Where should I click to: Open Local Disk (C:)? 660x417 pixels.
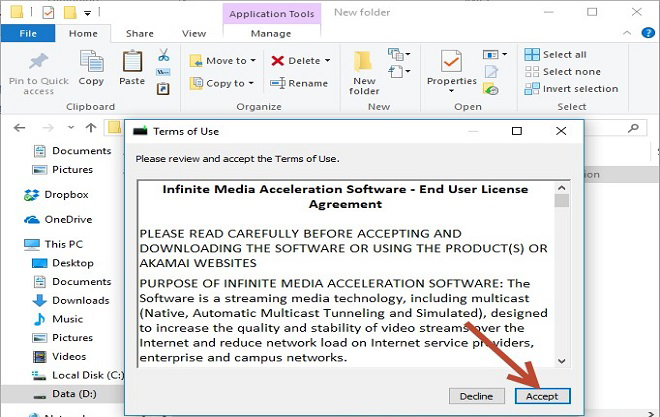click(77, 375)
